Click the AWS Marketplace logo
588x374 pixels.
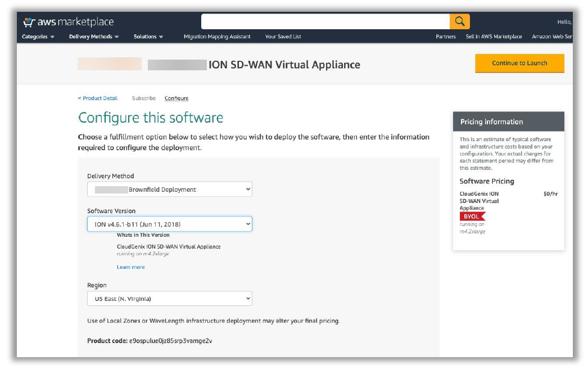[68, 22]
